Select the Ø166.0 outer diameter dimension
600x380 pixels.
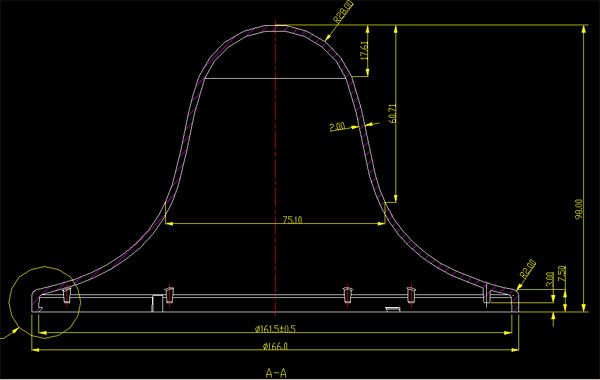click(x=275, y=346)
